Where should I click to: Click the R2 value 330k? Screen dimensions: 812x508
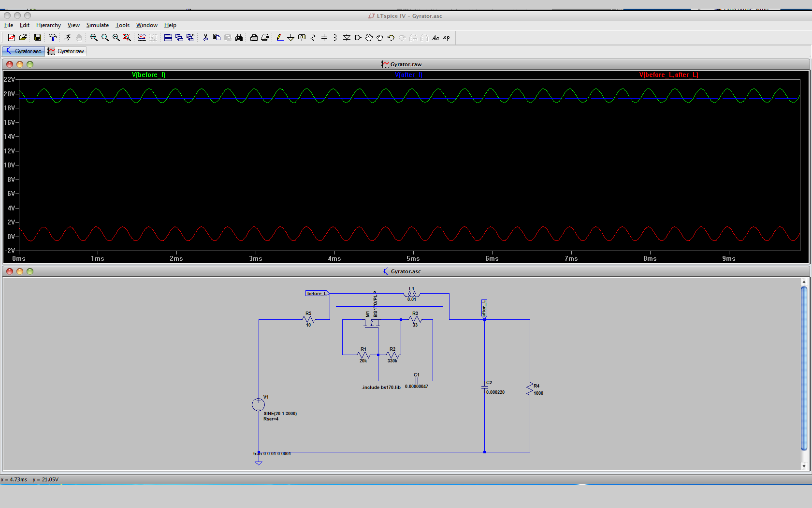[x=392, y=361]
